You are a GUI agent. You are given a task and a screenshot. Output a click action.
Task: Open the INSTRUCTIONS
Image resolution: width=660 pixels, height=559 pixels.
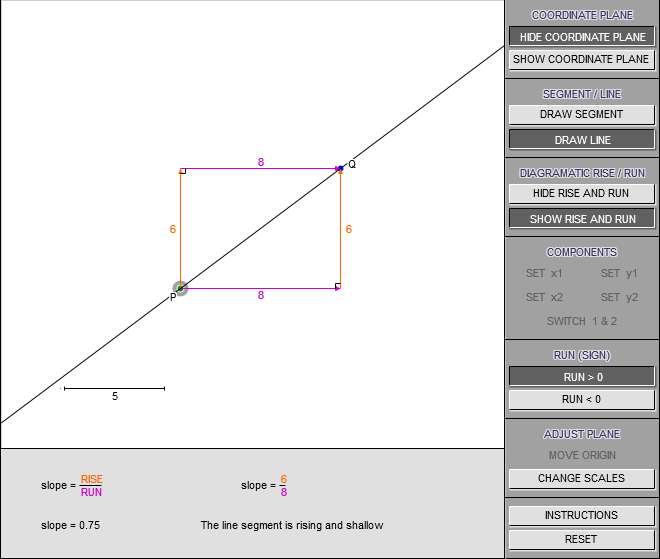click(x=582, y=515)
